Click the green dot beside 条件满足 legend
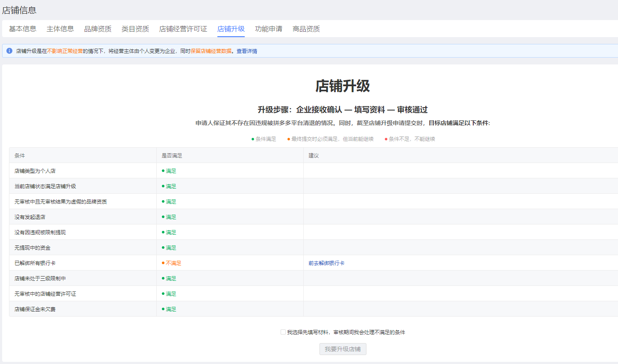The image size is (618, 364). (x=253, y=139)
